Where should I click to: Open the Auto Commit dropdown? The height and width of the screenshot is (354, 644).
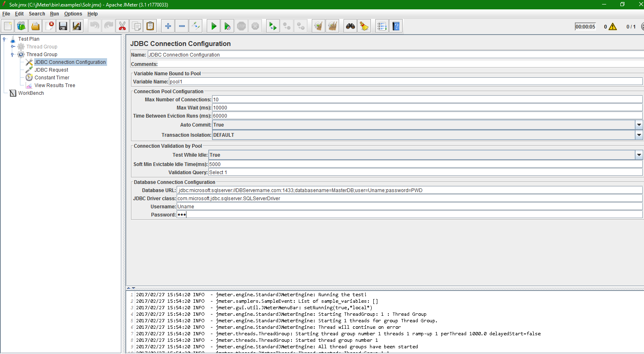point(639,125)
